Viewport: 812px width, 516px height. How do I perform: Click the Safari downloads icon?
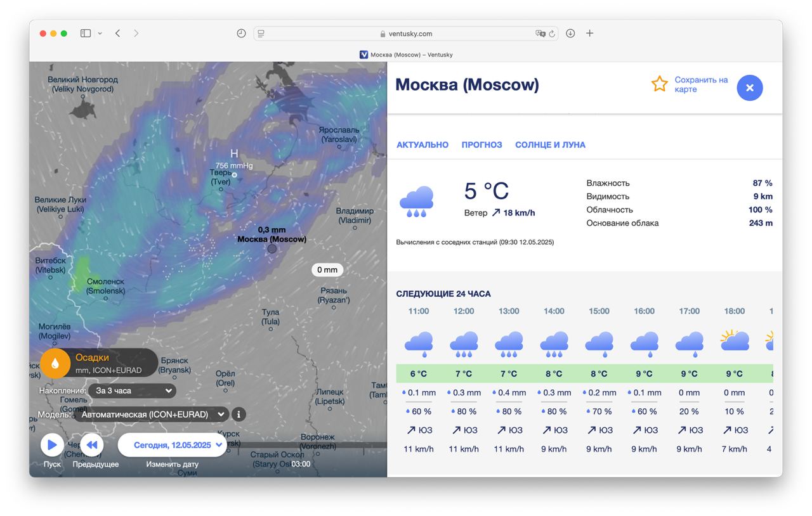coord(570,34)
